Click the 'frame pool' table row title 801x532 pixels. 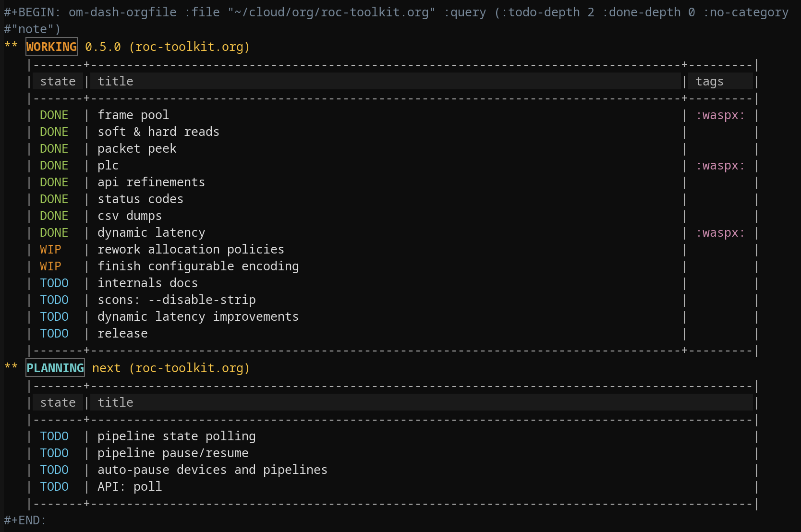133,115
